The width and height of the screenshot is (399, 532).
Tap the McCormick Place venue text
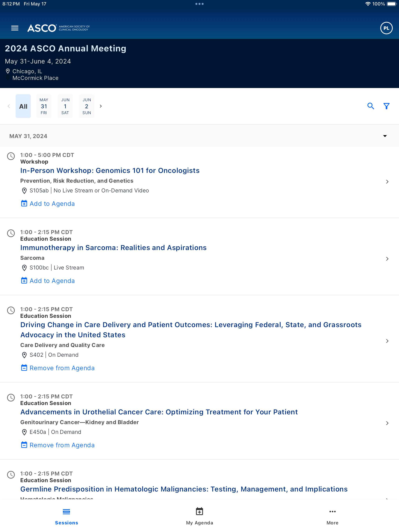click(x=35, y=78)
